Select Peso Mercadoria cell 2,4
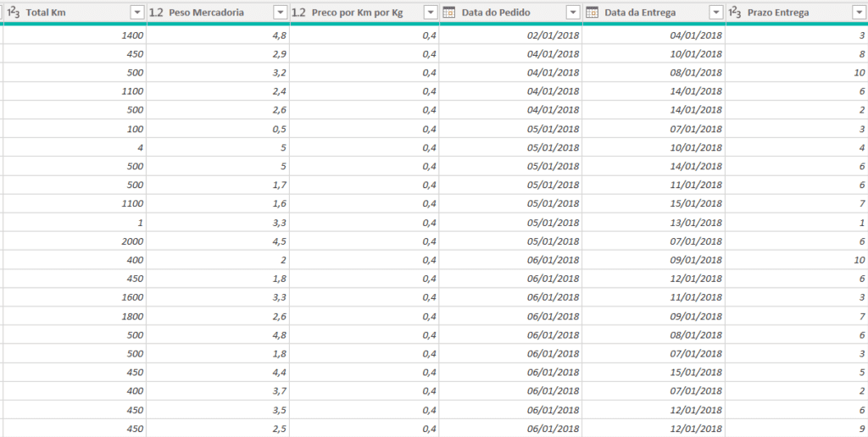 click(x=218, y=91)
